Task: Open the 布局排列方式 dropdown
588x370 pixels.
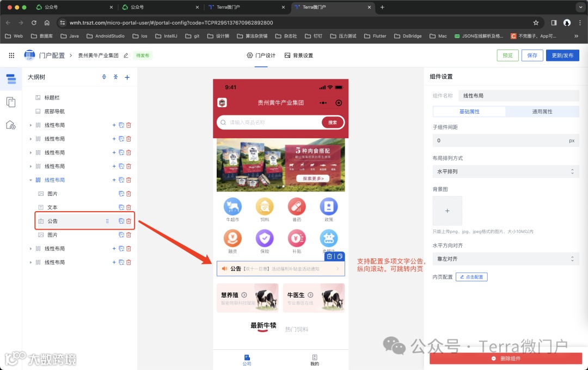Action: tap(505, 171)
